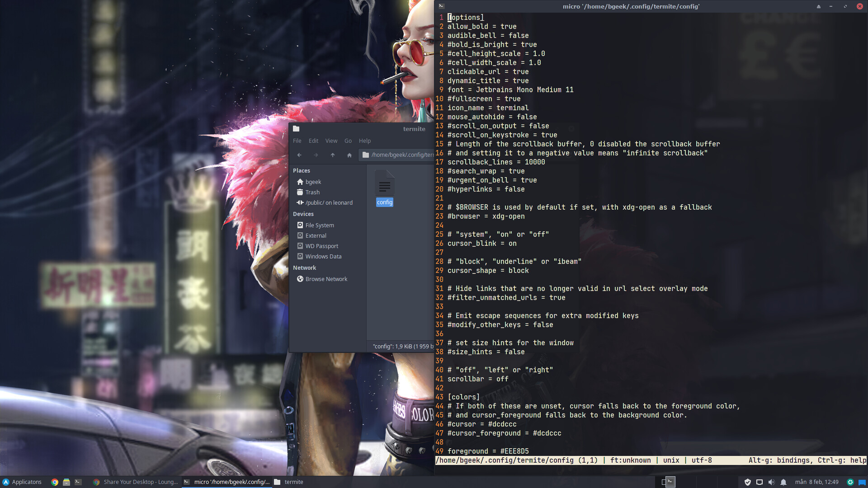The image size is (868, 488).
Task: Open View menu in file manager
Action: click(331, 141)
